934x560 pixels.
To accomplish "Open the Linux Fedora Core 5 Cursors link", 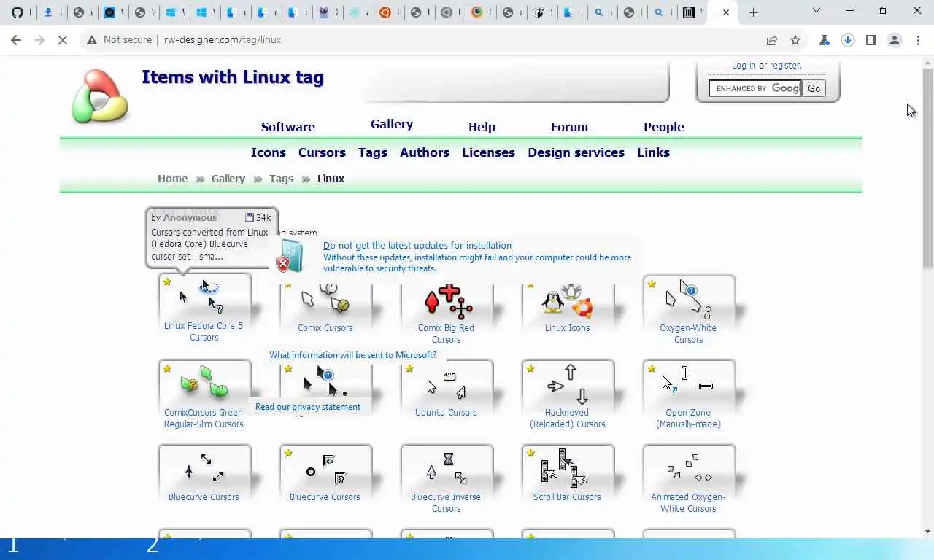I will pyautogui.click(x=204, y=332).
